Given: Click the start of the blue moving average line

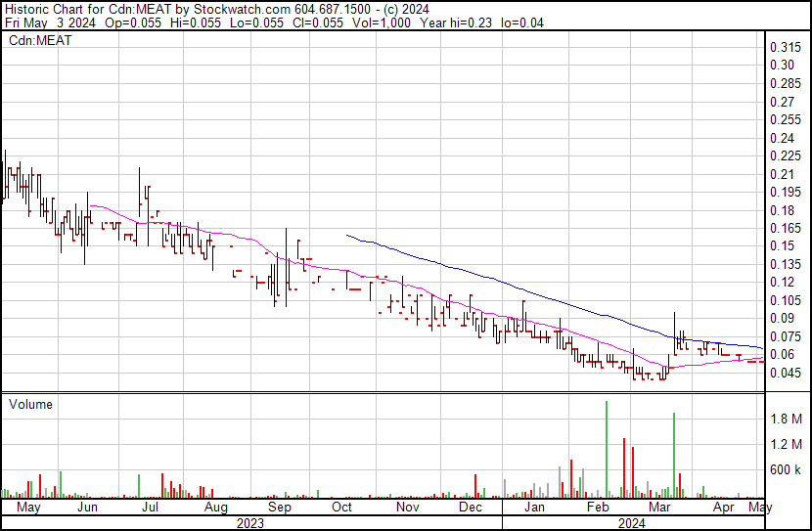Looking at the screenshot, I should 347,236.
